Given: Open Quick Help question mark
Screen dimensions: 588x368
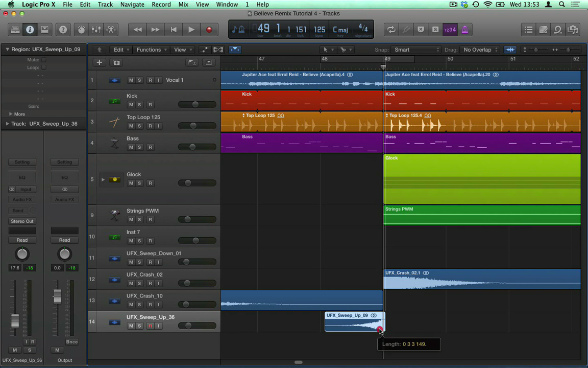Looking at the screenshot, I should click(63, 30).
